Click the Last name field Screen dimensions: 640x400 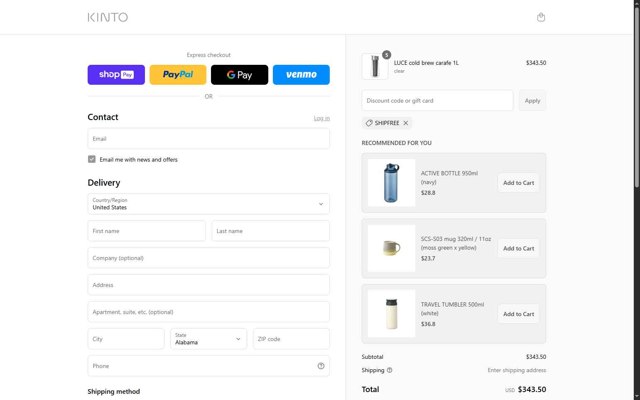tap(271, 231)
